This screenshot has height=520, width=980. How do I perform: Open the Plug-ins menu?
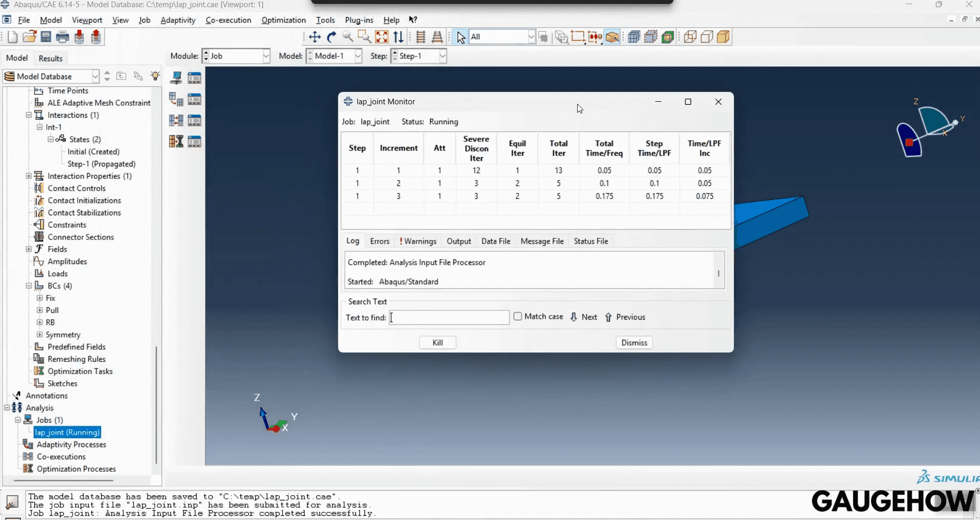(x=359, y=20)
